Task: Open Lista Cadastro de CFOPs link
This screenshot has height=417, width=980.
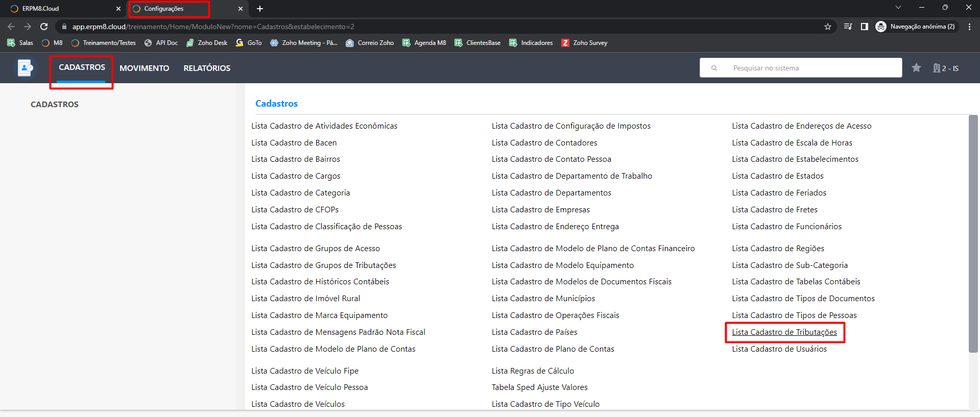Action: (295, 210)
